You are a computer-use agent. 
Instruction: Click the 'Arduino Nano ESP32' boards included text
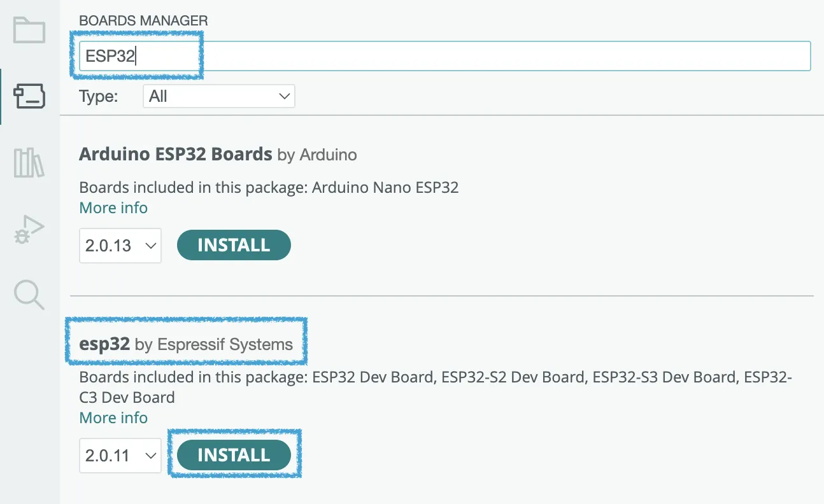point(385,188)
